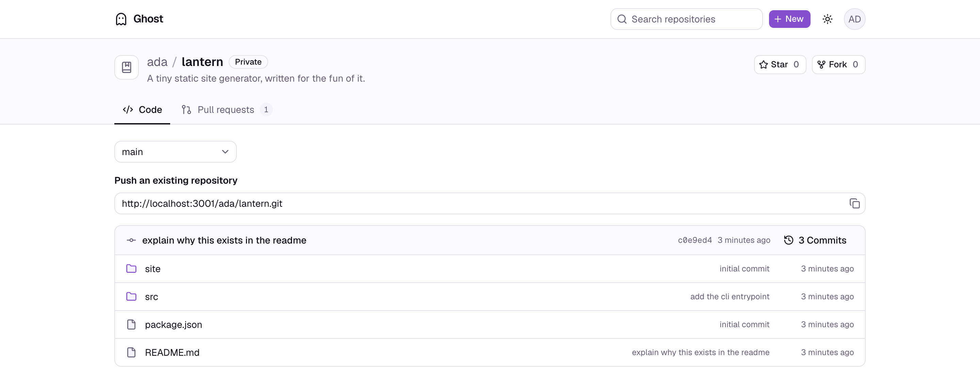The width and height of the screenshot is (980, 383).
Task: Create a new repository with New button
Action: 789,19
